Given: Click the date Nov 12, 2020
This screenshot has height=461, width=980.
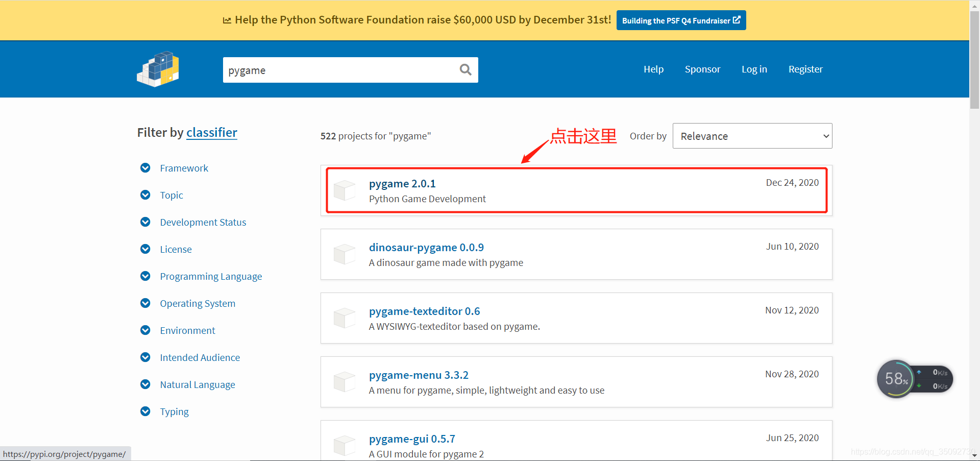Looking at the screenshot, I should click(792, 310).
